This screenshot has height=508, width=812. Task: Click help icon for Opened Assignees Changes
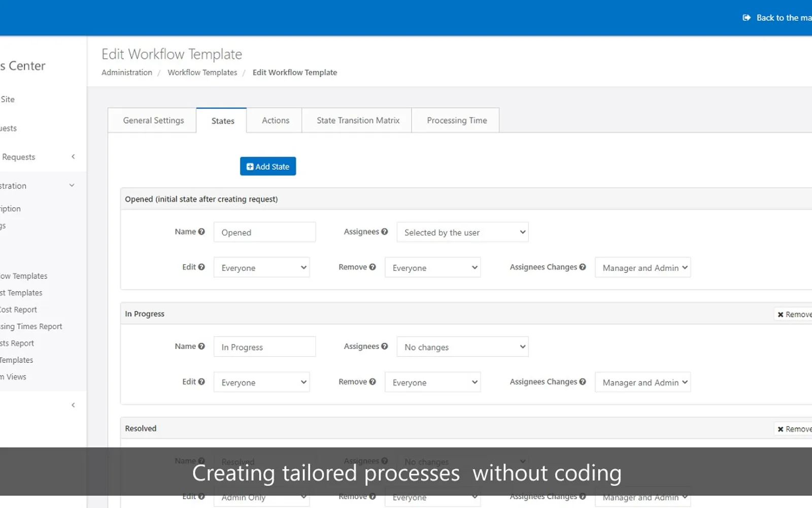point(583,267)
